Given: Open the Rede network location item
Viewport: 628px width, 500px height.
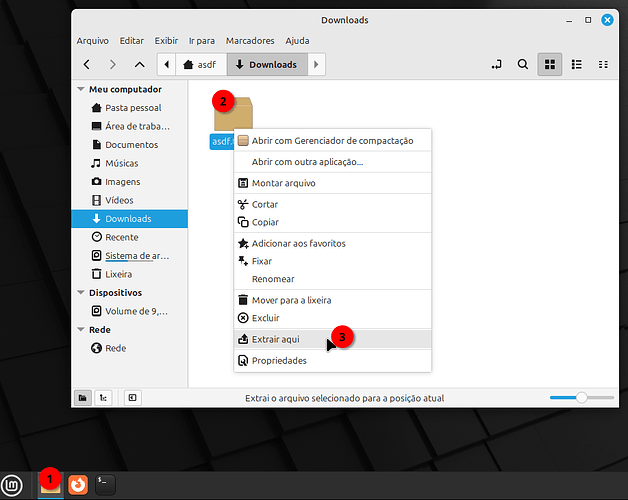Looking at the screenshot, I should [x=129, y=348].
